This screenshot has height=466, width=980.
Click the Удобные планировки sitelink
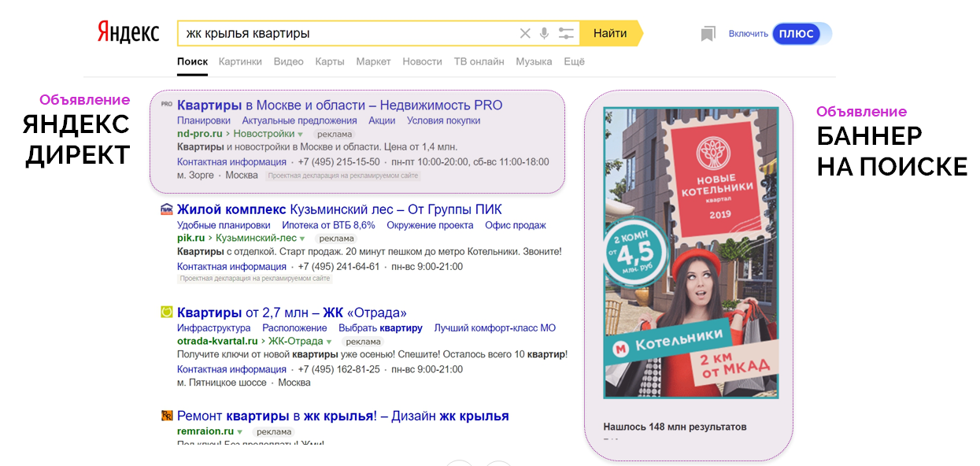[224, 225]
